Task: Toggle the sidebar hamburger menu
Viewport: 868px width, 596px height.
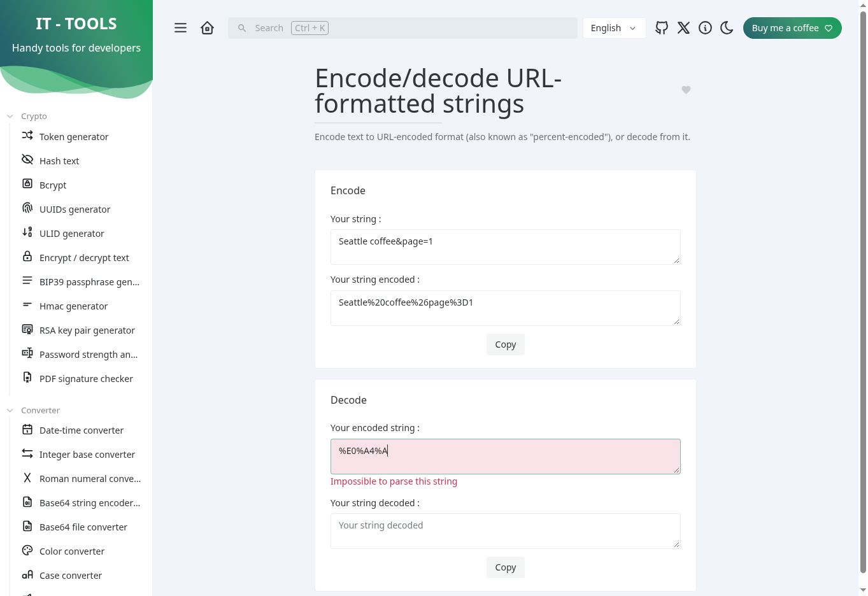Action: coord(181,28)
